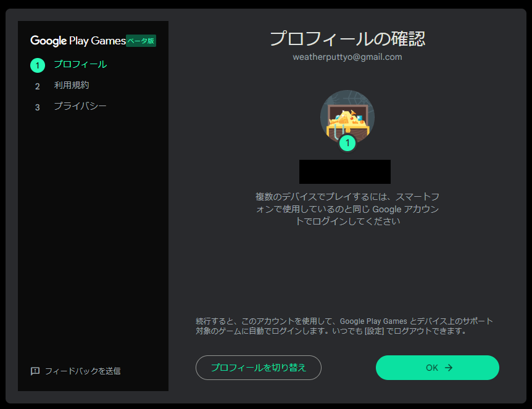This screenshot has height=409, width=532.
Task: Select the プロフィール step in sidebar
Action: coord(80,64)
